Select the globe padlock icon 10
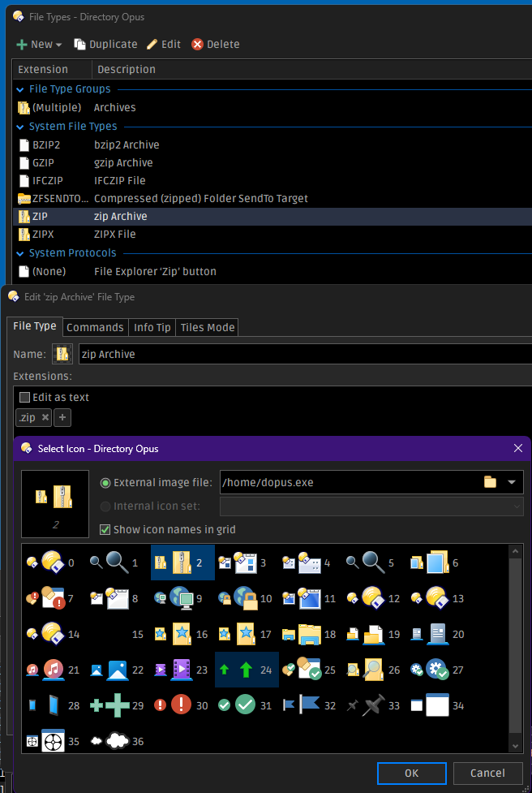The image size is (532, 793). point(246,598)
